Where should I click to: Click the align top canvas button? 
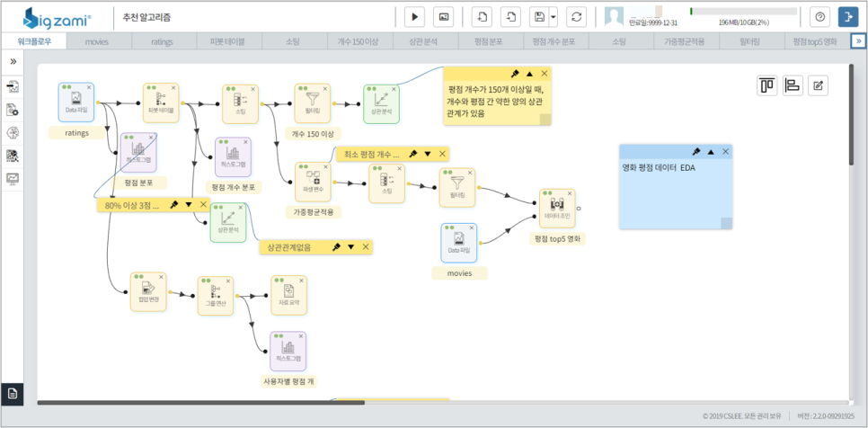click(x=766, y=85)
